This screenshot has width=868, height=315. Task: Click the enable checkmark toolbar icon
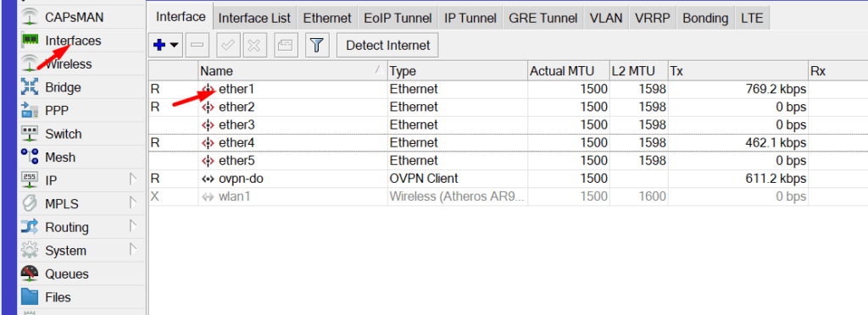click(x=227, y=46)
